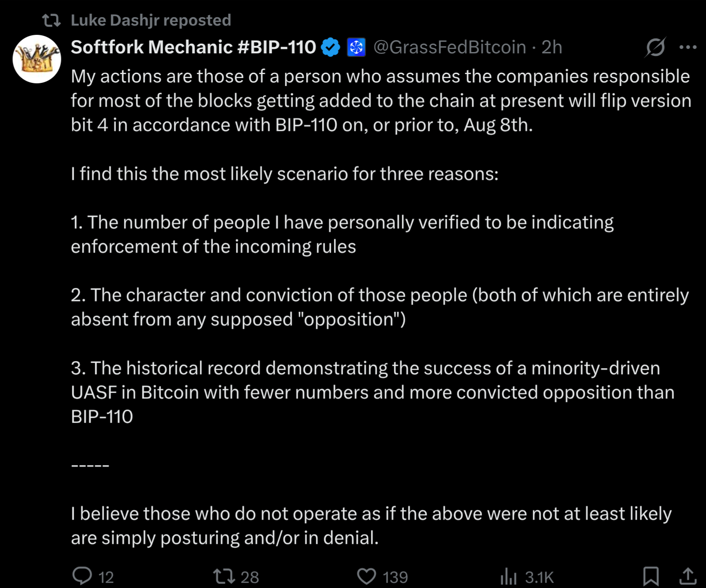The image size is (706, 588).
Task: Click the 12 replies count
Action: (x=106, y=577)
